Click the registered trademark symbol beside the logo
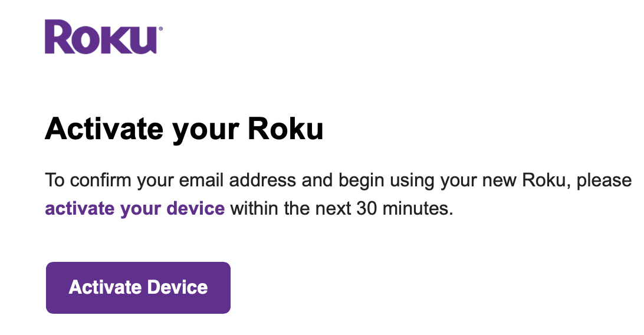This screenshot has width=644, height=335. [161, 28]
